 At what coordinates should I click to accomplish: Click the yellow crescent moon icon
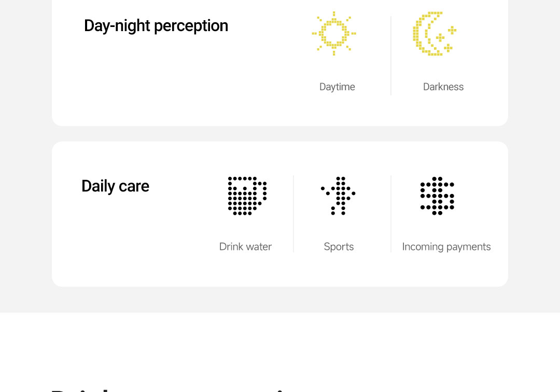pyautogui.click(x=435, y=34)
